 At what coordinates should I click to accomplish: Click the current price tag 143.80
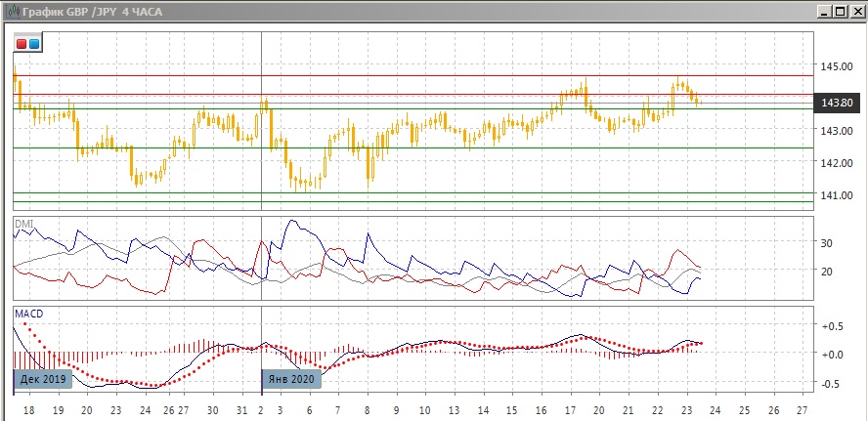(x=839, y=103)
